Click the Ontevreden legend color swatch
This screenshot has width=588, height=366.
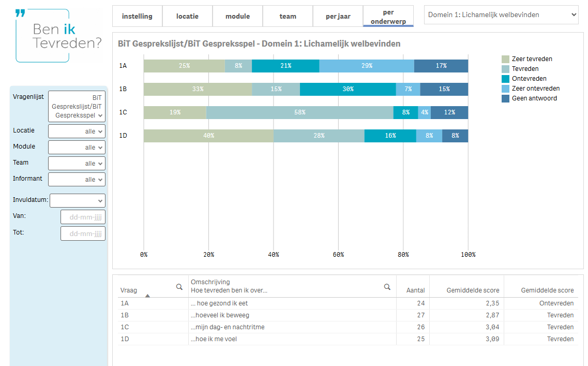505,79
